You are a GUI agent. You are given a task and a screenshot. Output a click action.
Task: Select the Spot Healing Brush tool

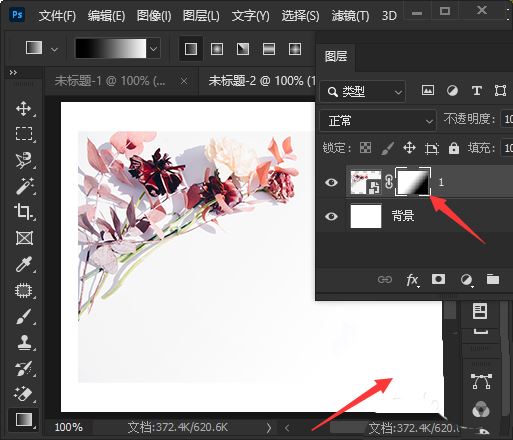tap(24, 290)
